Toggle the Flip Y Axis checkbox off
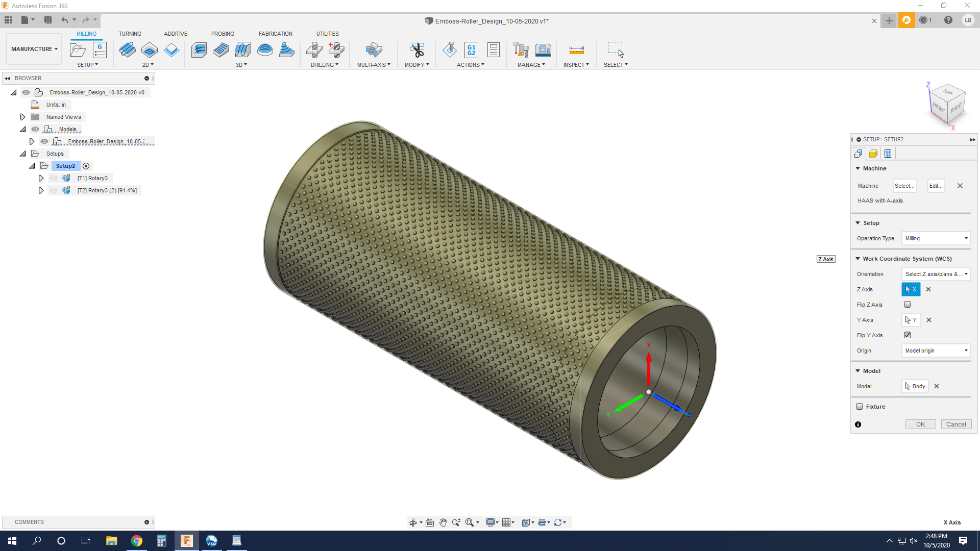 tap(908, 335)
